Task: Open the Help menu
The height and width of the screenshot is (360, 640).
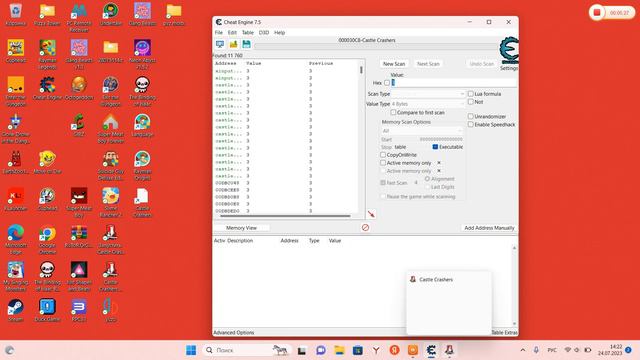Action: (x=280, y=33)
